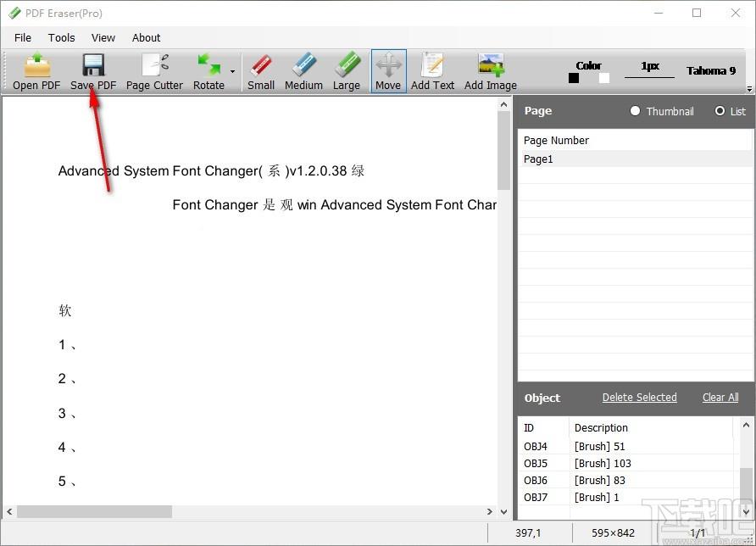Click the 595×842 page size status
756x546 pixels.
coord(613,532)
